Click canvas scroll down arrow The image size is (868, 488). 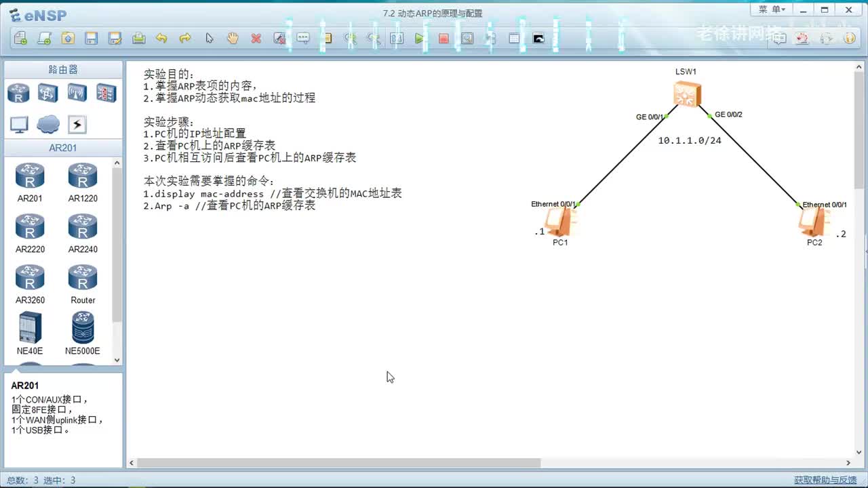pyautogui.click(x=860, y=452)
